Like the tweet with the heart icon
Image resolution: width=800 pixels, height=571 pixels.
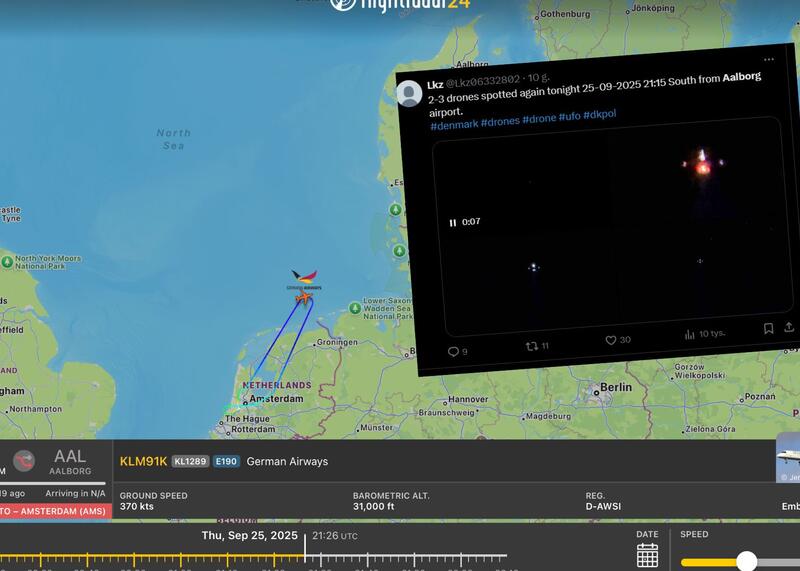pos(611,340)
